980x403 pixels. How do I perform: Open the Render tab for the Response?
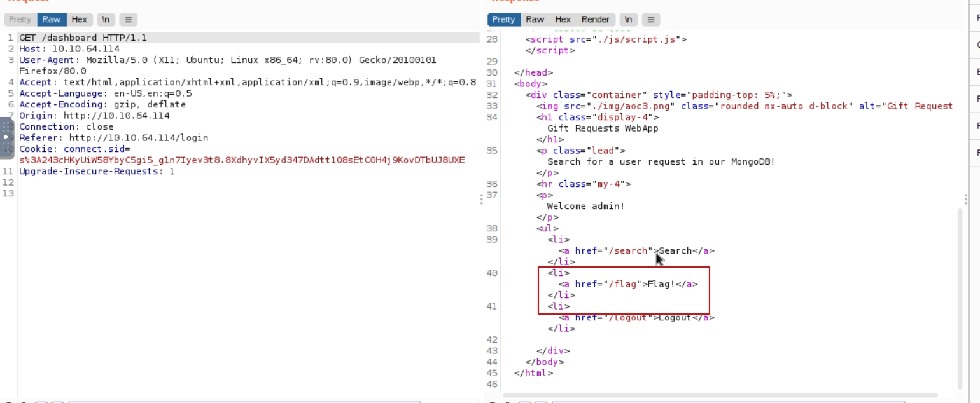596,20
